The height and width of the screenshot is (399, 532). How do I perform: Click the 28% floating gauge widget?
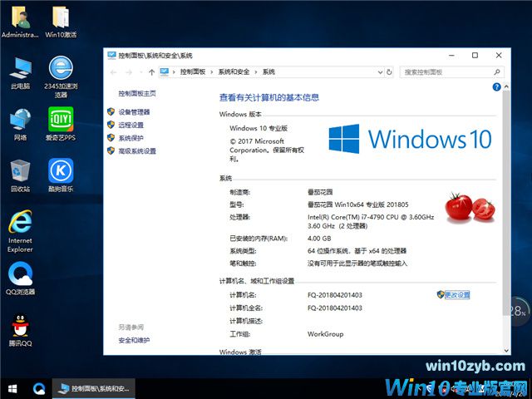(518, 311)
